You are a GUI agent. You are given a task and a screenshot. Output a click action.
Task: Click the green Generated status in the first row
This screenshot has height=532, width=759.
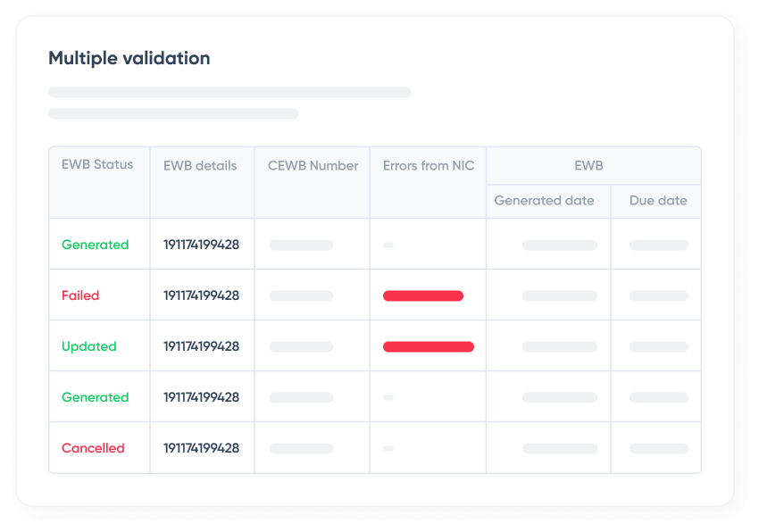96,245
